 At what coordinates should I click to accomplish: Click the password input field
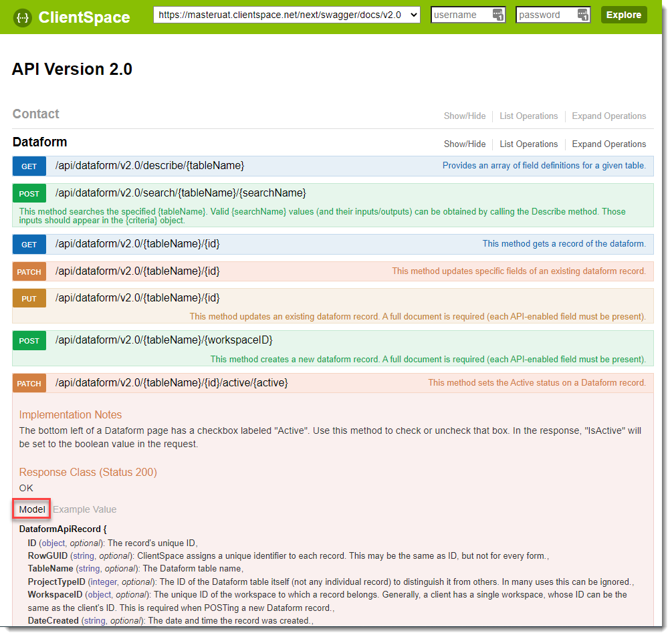(x=553, y=15)
